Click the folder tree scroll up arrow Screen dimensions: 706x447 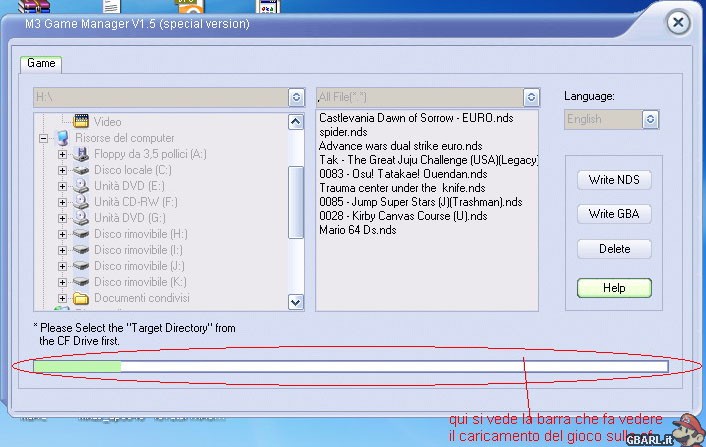click(296, 122)
